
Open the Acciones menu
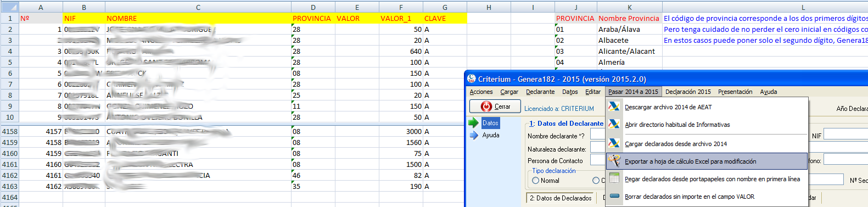pos(481,92)
